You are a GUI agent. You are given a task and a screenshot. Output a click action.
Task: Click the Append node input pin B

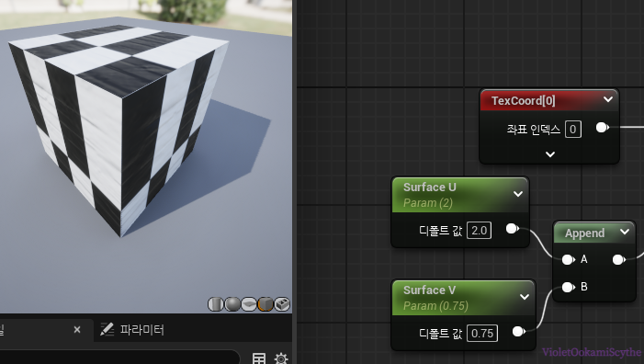coord(568,287)
